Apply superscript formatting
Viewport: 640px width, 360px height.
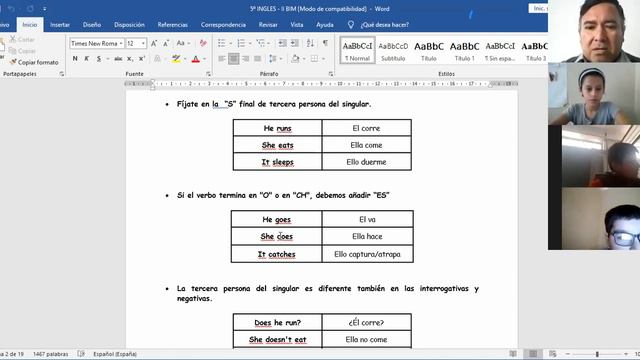pyautogui.click(x=142, y=59)
